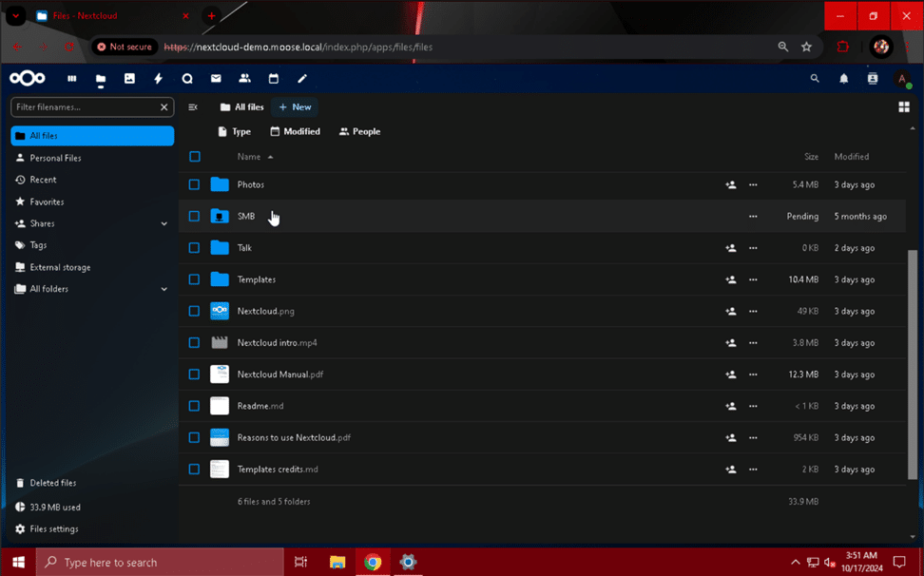
Task: Clear the filename filter with the X
Action: [164, 107]
